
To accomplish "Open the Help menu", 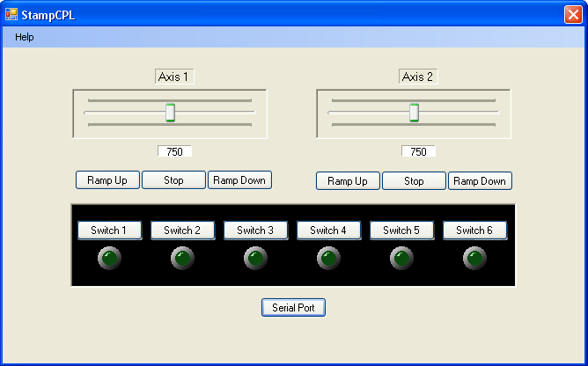I will (25, 37).
